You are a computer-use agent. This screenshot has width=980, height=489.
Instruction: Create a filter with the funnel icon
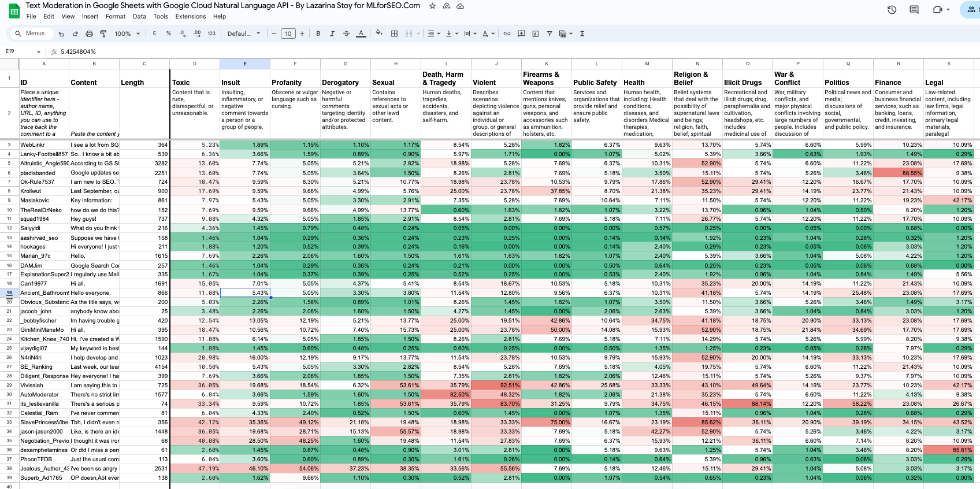coord(550,34)
